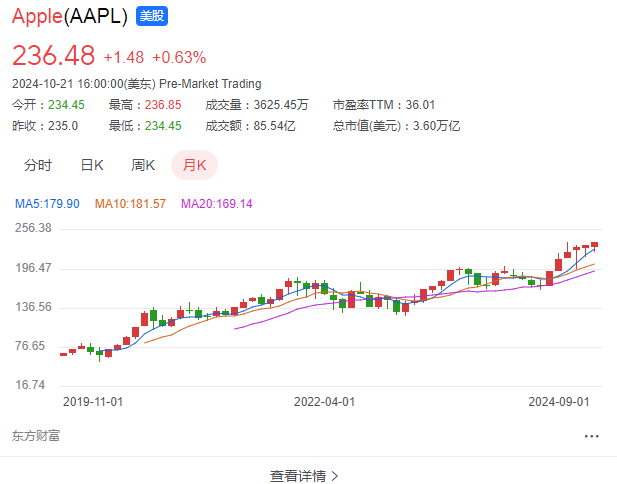Click the 最低 234.45 value

coord(163,126)
